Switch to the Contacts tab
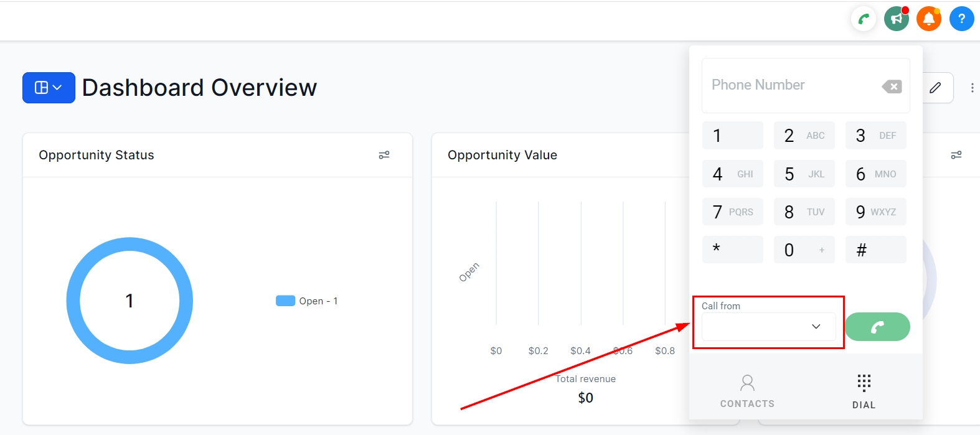 [x=747, y=391]
